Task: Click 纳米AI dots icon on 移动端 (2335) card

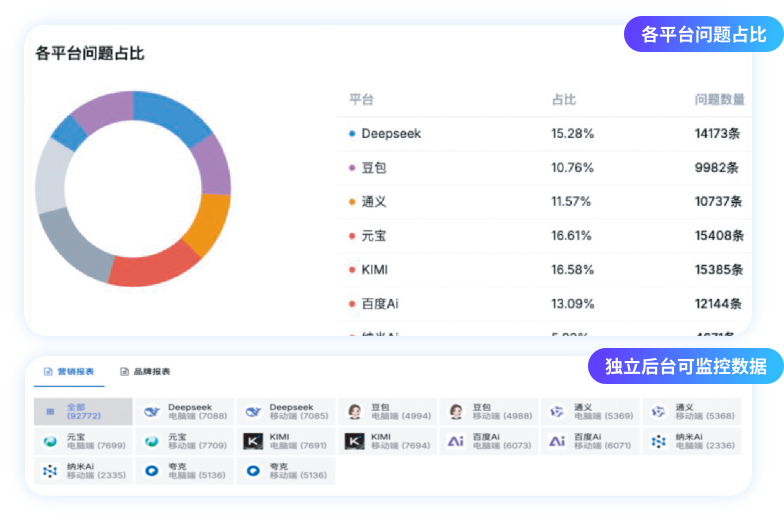Action: coord(50,470)
